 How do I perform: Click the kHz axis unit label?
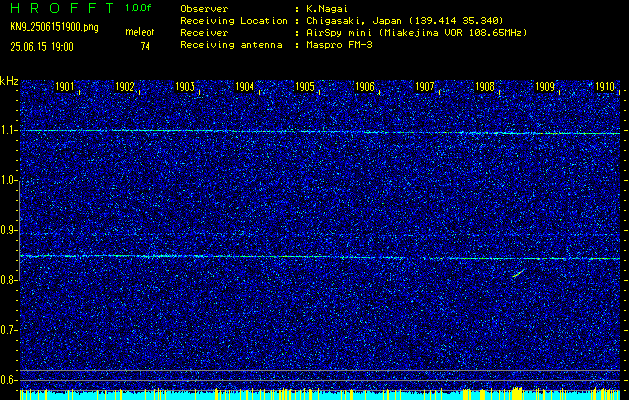[9, 81]
